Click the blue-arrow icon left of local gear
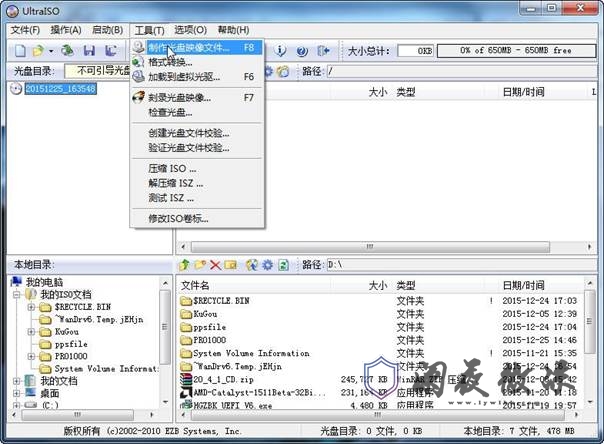This screenshot has height=444, width=604. pos(252,265)
